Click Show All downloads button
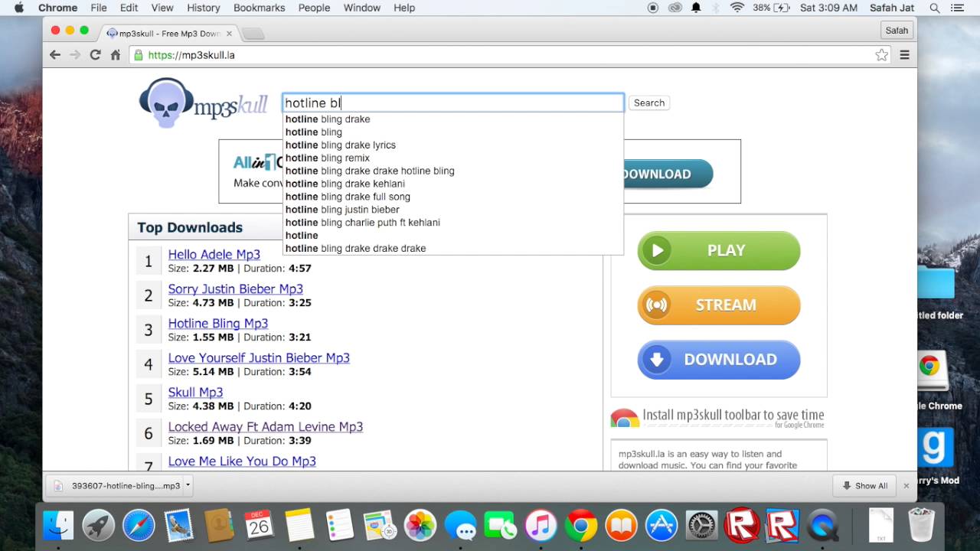 tap(865, 485)
